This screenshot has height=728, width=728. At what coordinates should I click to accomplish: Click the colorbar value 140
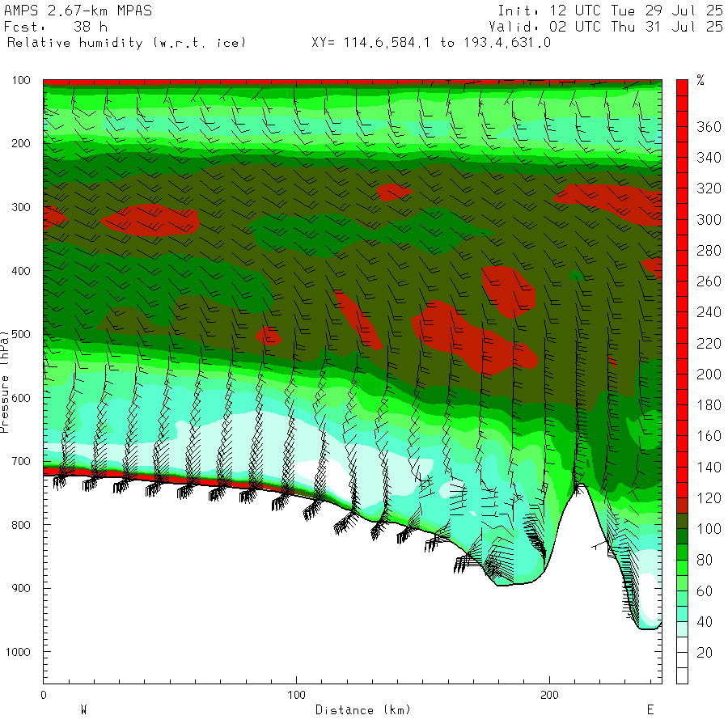pyautogui.click(x=709, y=467)
